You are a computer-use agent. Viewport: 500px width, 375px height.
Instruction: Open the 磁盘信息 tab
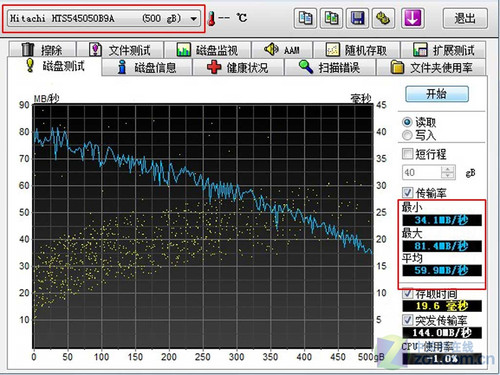click(147, 67)
